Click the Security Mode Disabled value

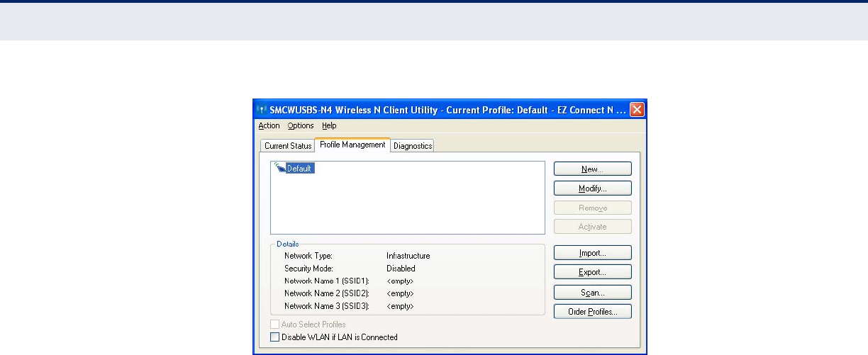click(401, 269)
